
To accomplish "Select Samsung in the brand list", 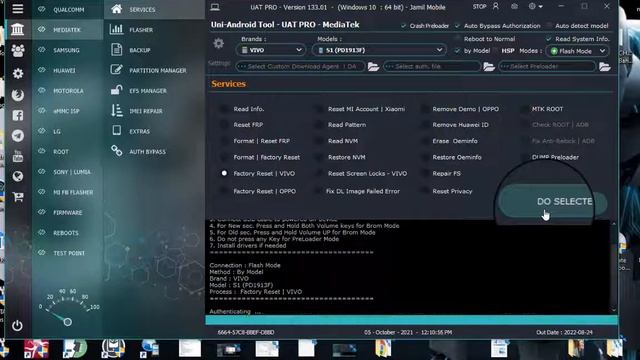I will click(68, 50).
